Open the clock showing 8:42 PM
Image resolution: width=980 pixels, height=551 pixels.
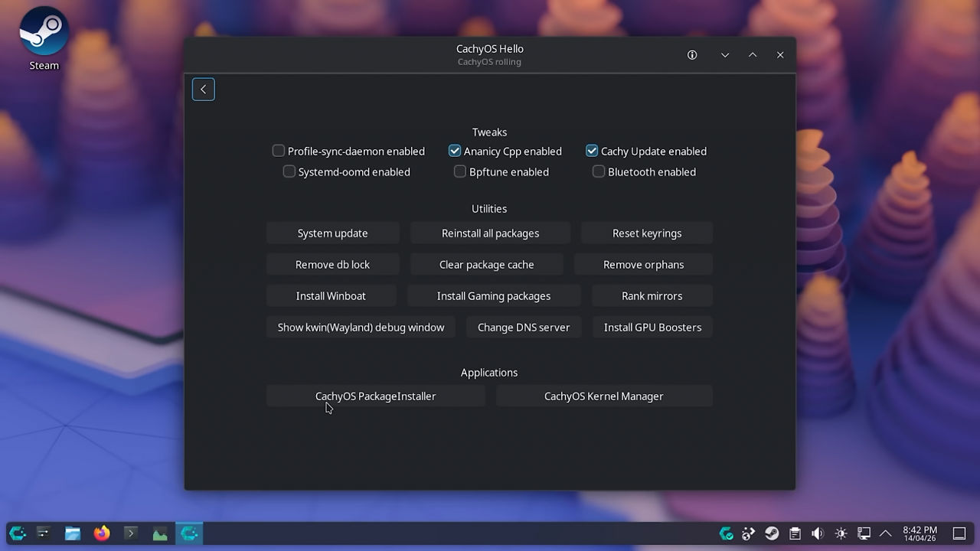[x=920, y=533]
